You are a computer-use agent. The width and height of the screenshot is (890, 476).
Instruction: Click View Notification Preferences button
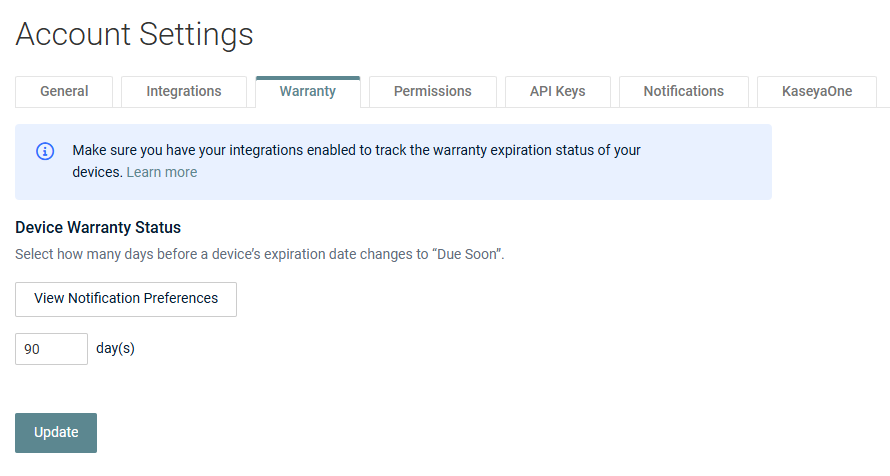coord(126,299)
